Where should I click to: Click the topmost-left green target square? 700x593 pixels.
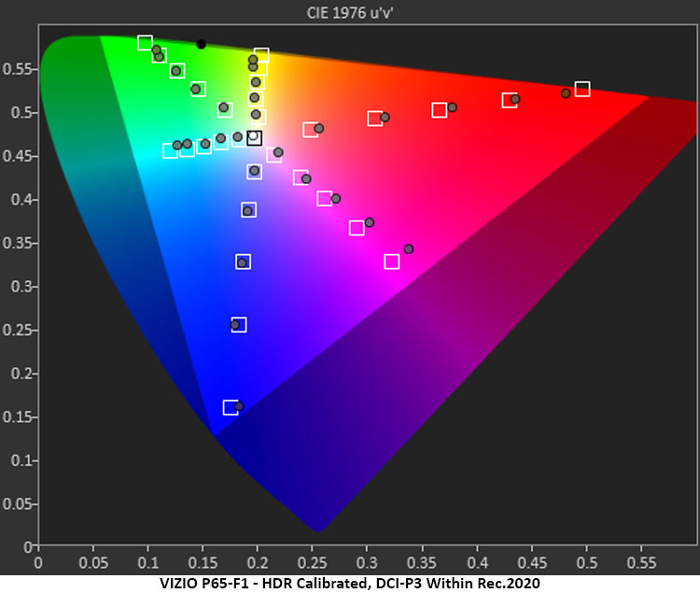pos(145,42)
